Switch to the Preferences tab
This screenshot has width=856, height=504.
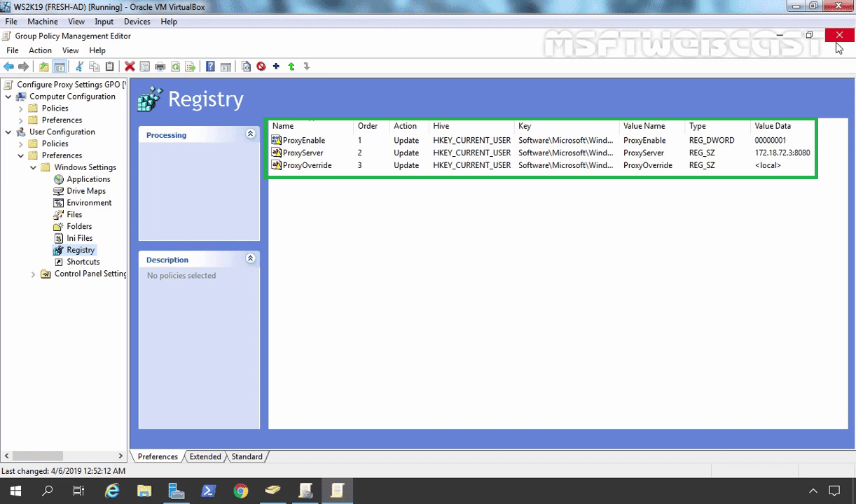[x=158, y=456]
